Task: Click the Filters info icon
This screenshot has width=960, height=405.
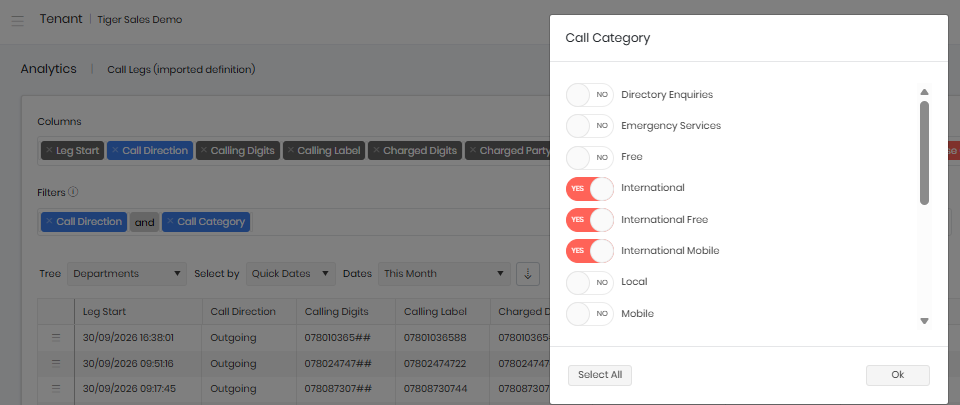Action: (73, 192)
